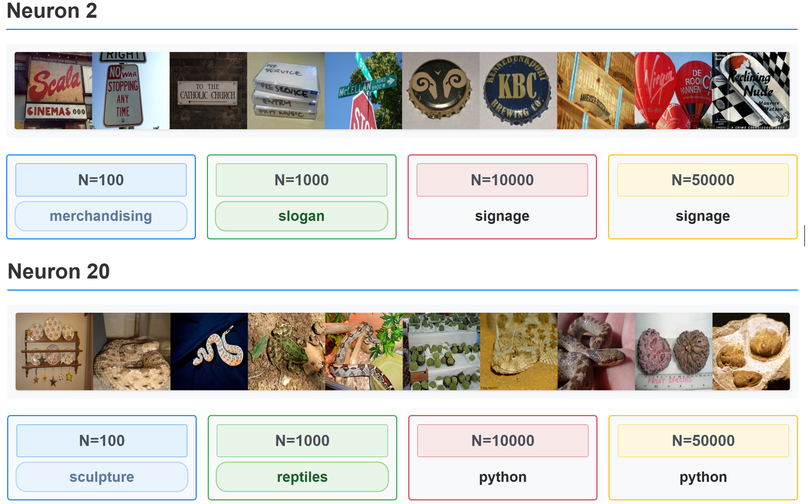
Task: Open the Fruit Species seed pods image
Action: coord(673,351)
